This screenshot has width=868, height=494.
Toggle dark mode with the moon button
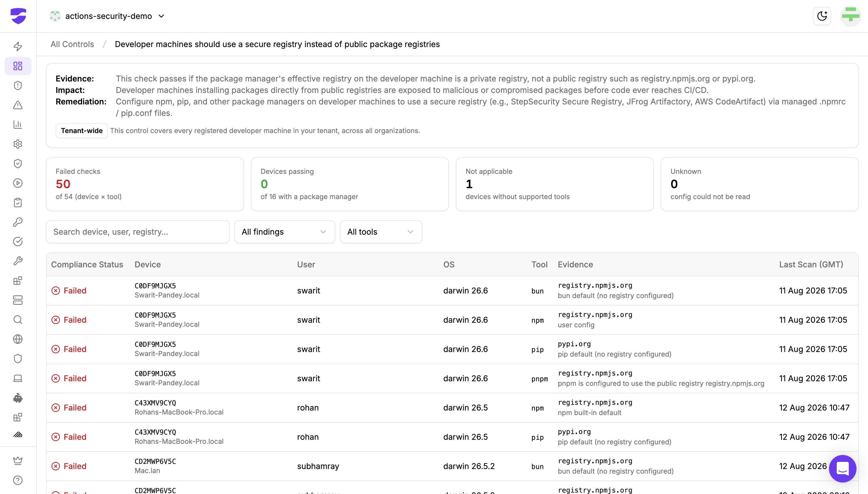point(822,16)
